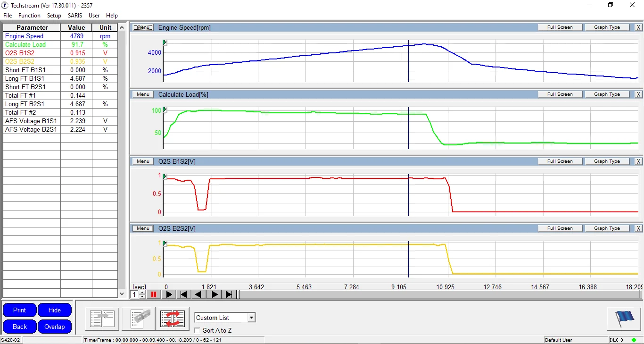Open the Custom List dropdown
The width and height of the screenshot is (644, 344).
tap(251, 318)
